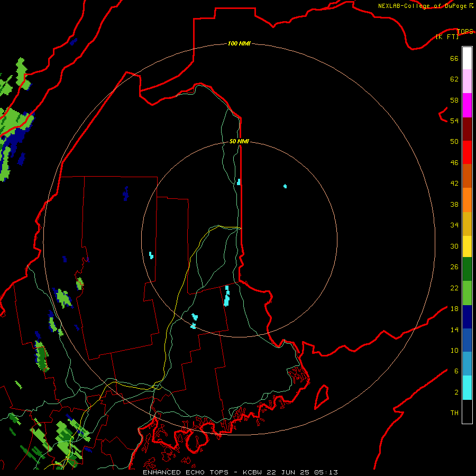Click the 50 NMI range ring label

click(x=239, y=141)
